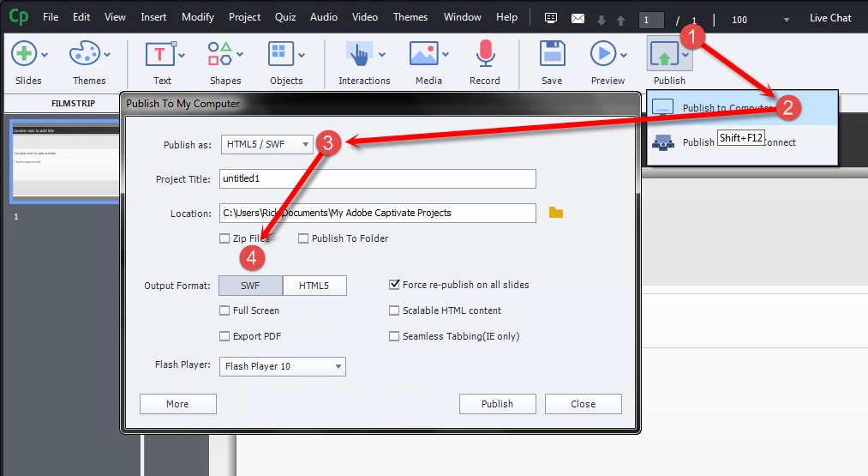Tick the Export PDF checkbox
This screenshot has width=868, height=476.
224,336
